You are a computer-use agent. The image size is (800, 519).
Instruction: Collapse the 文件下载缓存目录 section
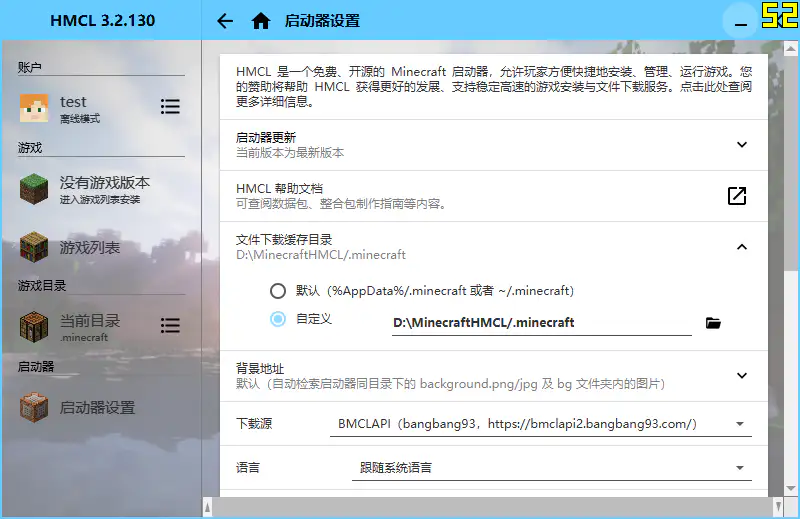pyautogui.click(x=742, y=247)
